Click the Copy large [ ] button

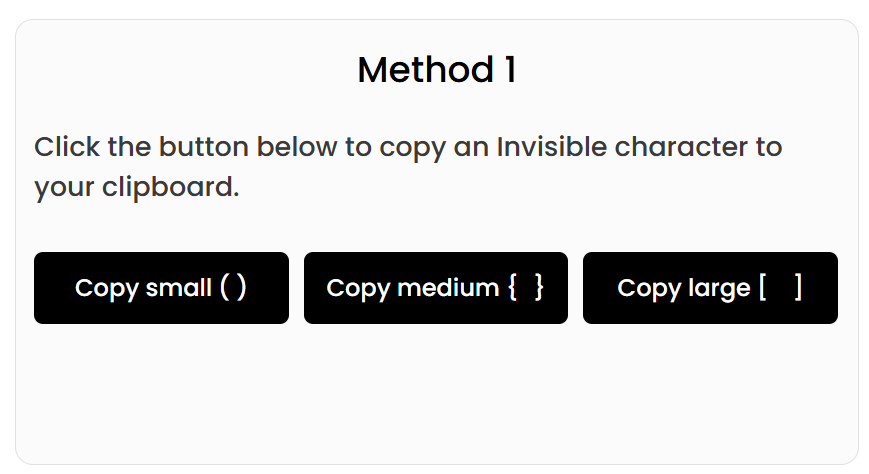710,288
